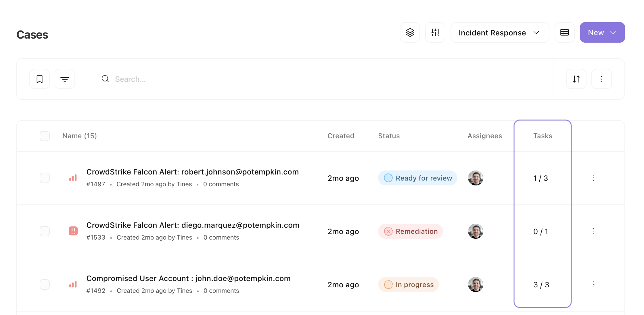644x315 pixels.
Task: Tick the Compromised User Account checkbox
Action: (45, 284)
